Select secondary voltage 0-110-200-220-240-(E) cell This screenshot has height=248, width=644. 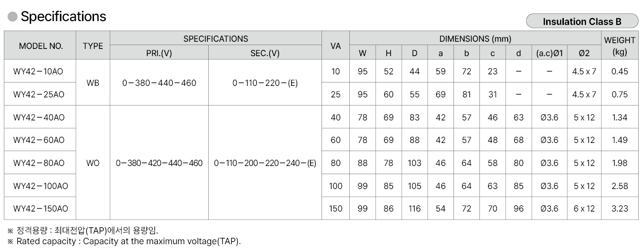tap(265, 163)
